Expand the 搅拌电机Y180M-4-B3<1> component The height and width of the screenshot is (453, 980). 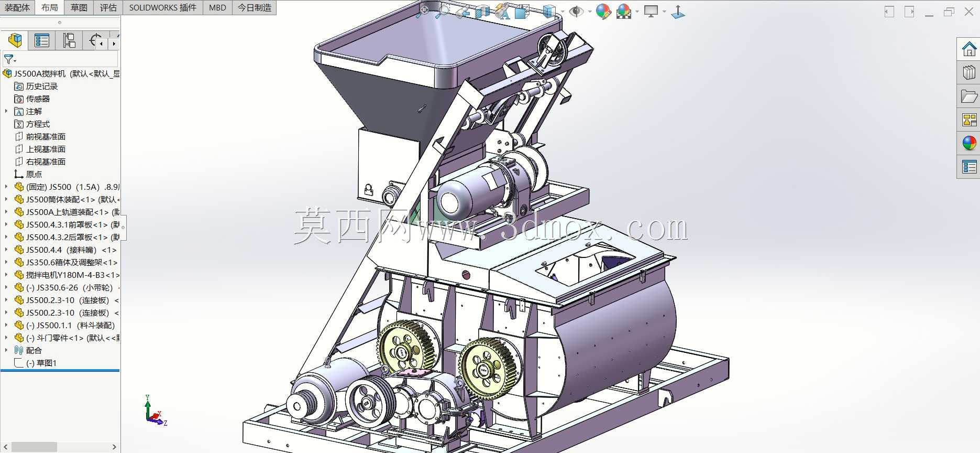tap(6, 275)
